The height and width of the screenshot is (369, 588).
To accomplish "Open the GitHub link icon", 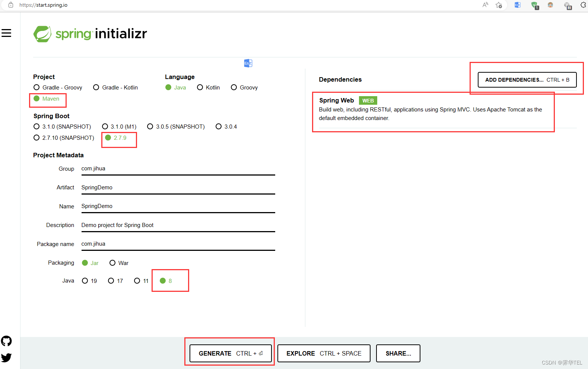I will coord(6,341).
